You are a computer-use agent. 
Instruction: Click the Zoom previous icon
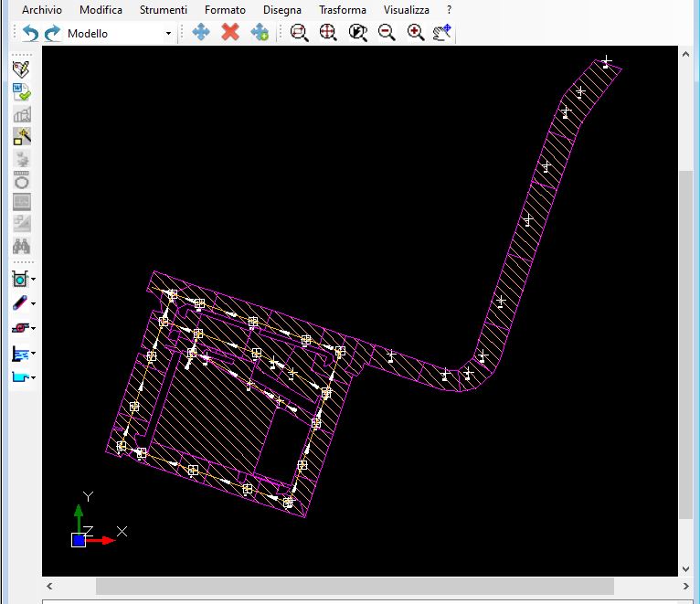coord(357,33)
